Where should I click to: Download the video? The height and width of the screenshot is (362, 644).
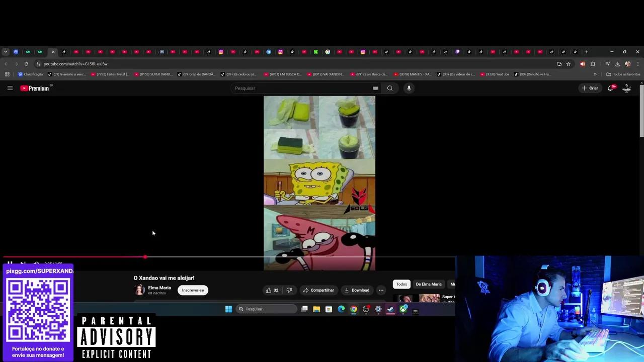(357, 290)
